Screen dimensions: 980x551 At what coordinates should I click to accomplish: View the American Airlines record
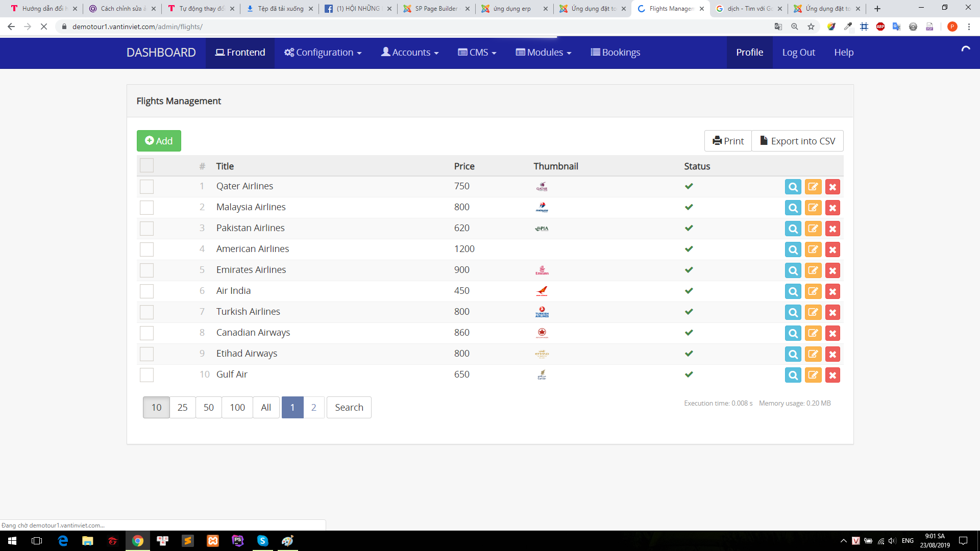793,249
